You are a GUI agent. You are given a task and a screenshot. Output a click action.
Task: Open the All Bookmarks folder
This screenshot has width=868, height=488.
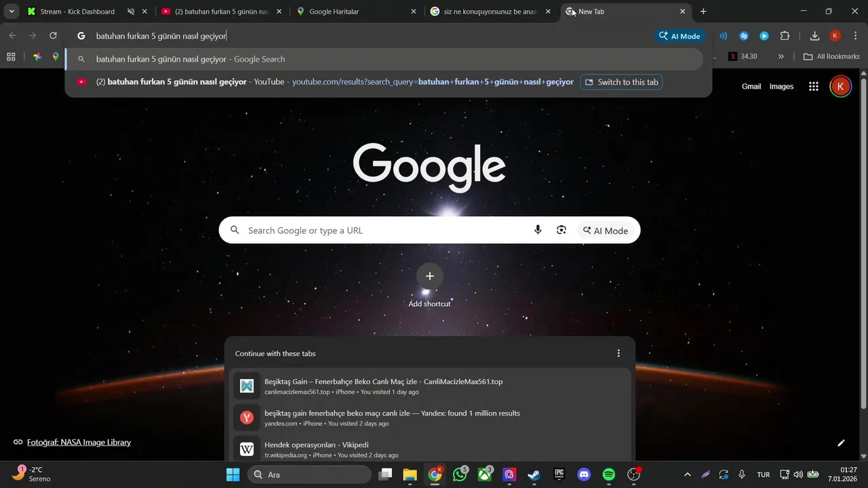pyautogui.click(x=831, y=57)
